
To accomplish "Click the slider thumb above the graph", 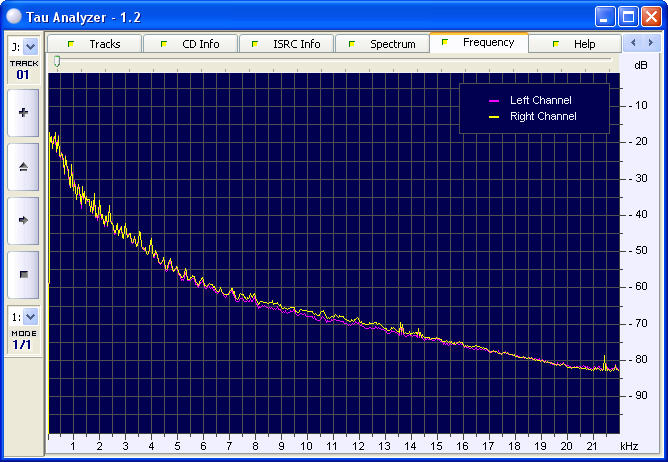I will point(57,62).
